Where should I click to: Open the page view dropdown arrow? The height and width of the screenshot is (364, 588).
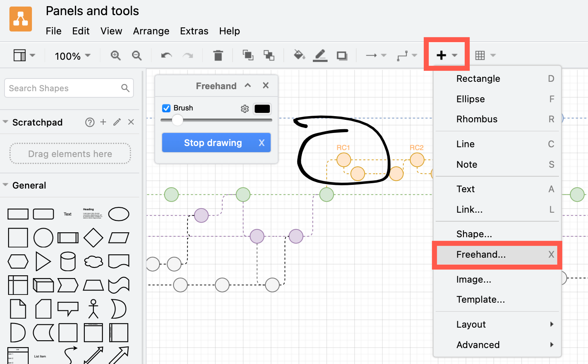pyautogui.click(x=33, y=55)
